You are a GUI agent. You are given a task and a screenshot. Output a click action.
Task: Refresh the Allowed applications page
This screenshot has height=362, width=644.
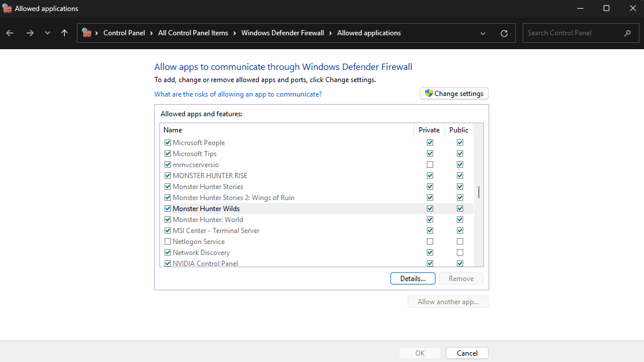pyautogui.click(x=504, y=34)
